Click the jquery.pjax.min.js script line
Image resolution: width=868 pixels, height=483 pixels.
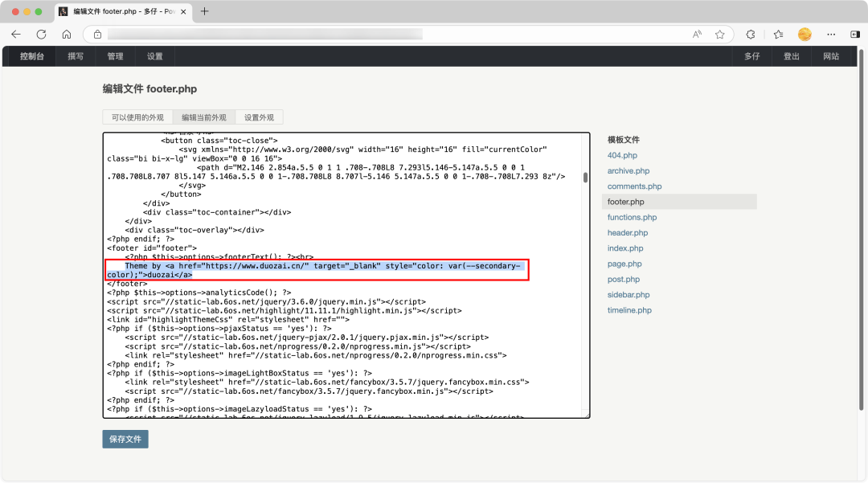[x=307, y=338]
